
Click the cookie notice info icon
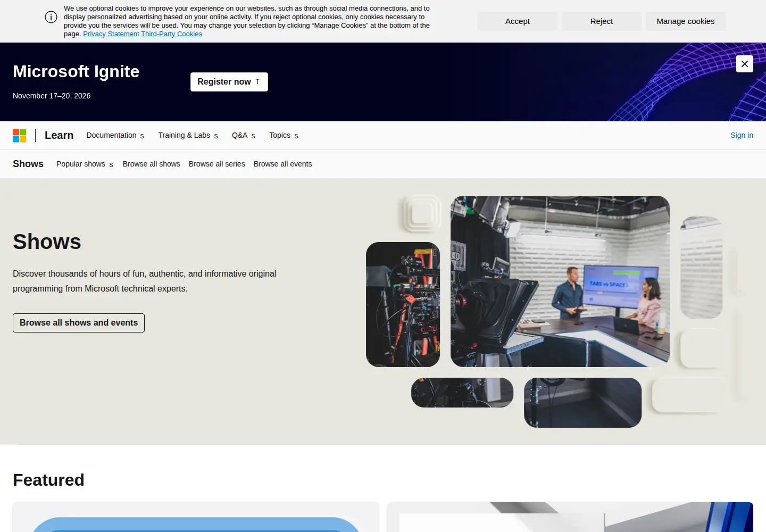(x=51, y=17)
